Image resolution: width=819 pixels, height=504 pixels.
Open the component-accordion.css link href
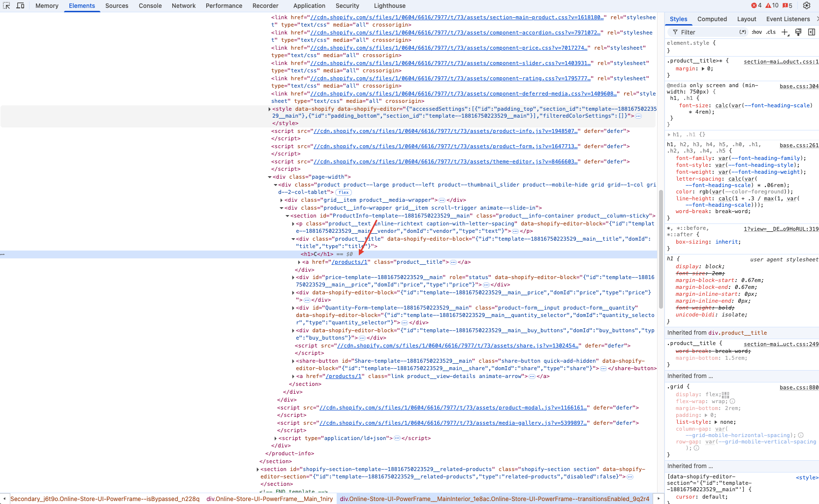click(455, 33)
